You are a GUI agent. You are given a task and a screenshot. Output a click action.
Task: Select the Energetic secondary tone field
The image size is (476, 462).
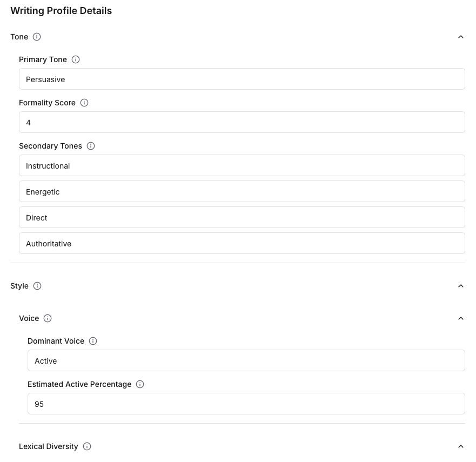pos(242,192)
